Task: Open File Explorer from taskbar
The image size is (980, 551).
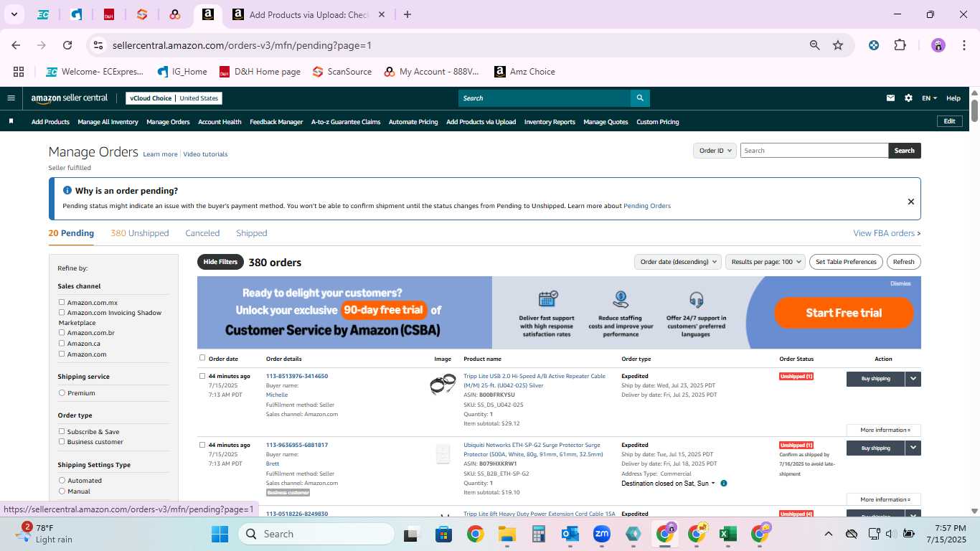Action: [x=507, y=534]
